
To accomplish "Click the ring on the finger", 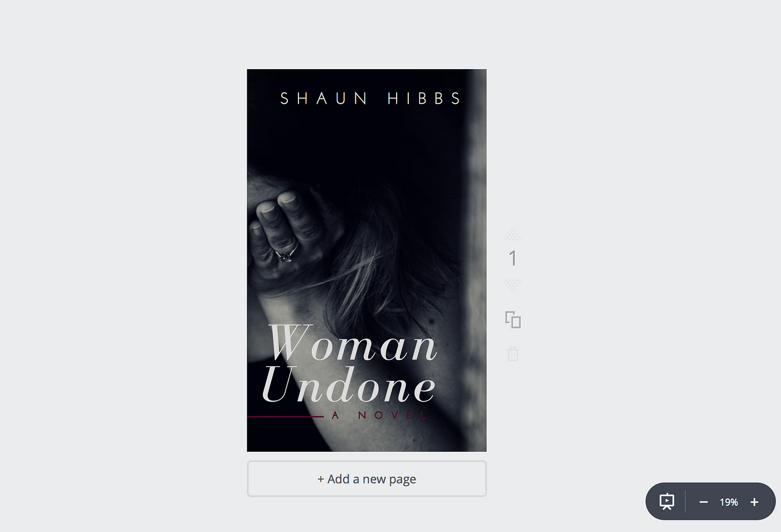I will point(285,256).
